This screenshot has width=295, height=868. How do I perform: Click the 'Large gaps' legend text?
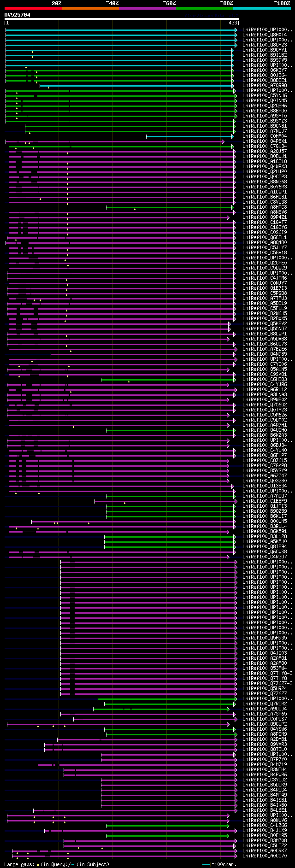click(x=19, y=864)
